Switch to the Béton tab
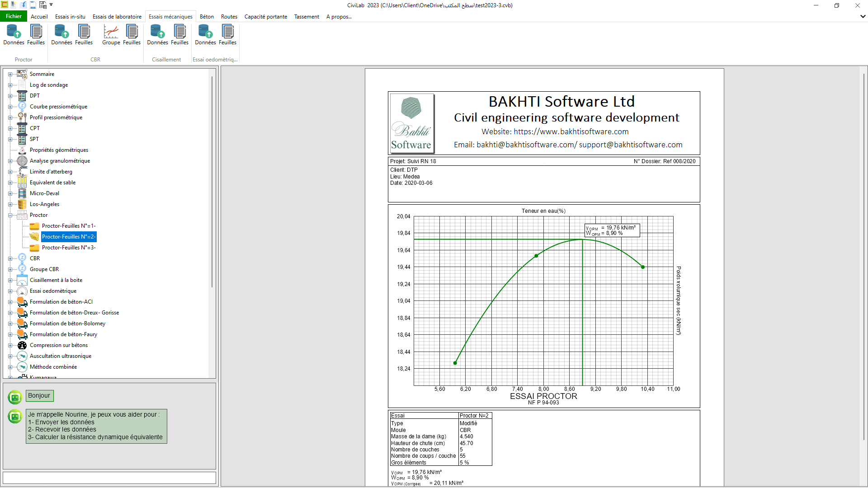 pyautogui.click(x=207, y=16)
